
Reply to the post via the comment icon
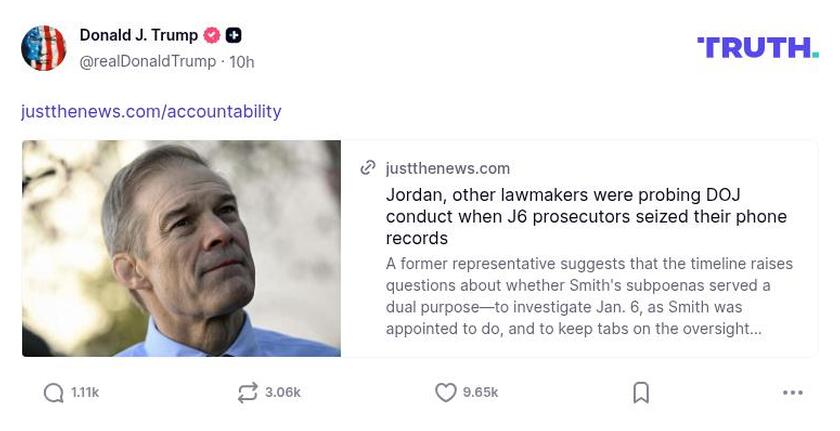coord(54,393)
